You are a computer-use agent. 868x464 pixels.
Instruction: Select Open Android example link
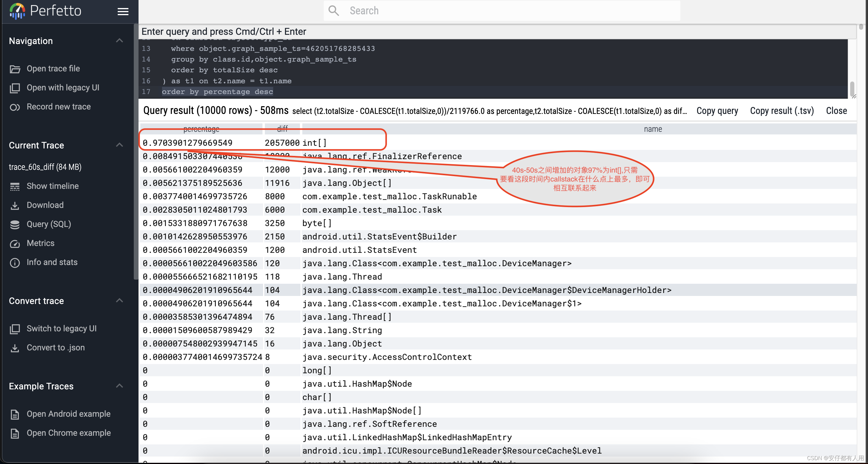click(x=68, y=413)
